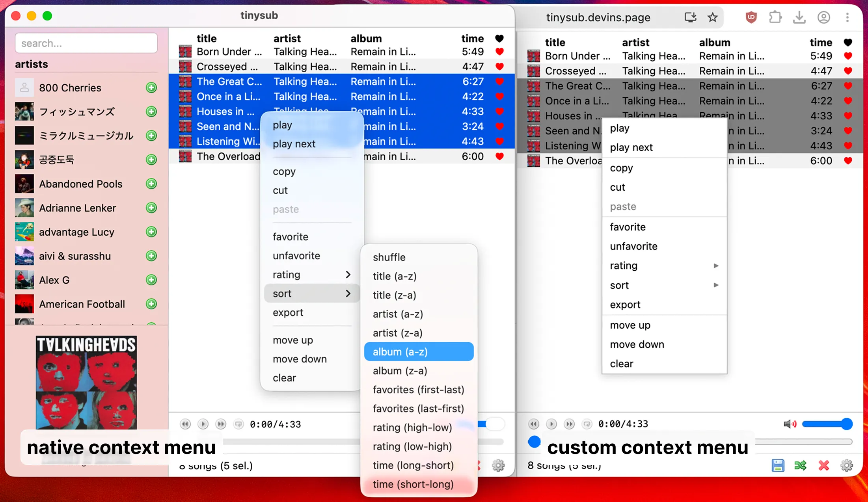Adjust volume slider in browser window
Image resolution: width=868 pixels, height=502 pixels.
(827, 424)
